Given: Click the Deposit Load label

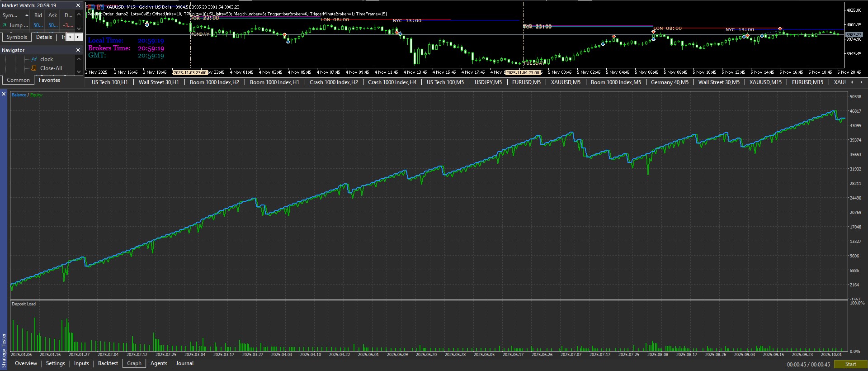Looking at the screenshot, I should [24, 304].
